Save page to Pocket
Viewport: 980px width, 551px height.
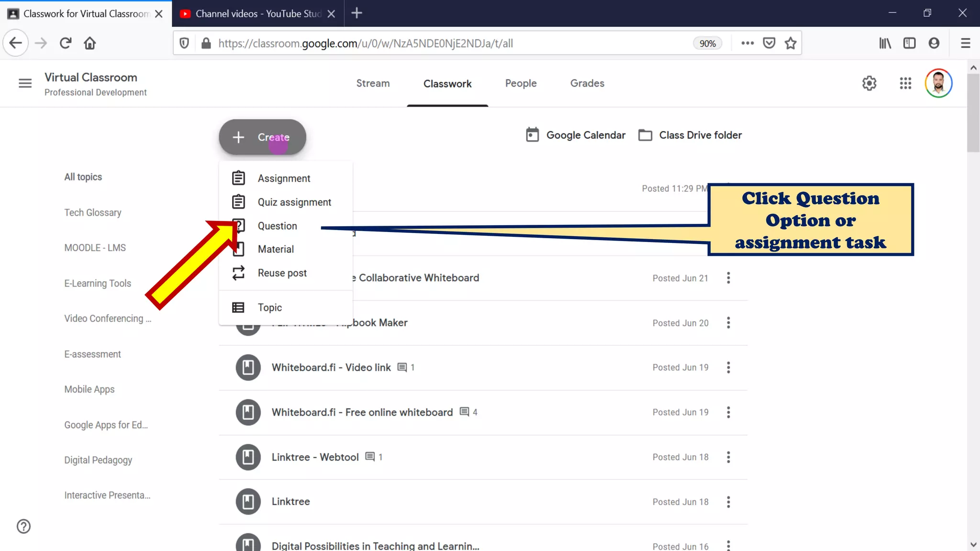click(769, 43)
